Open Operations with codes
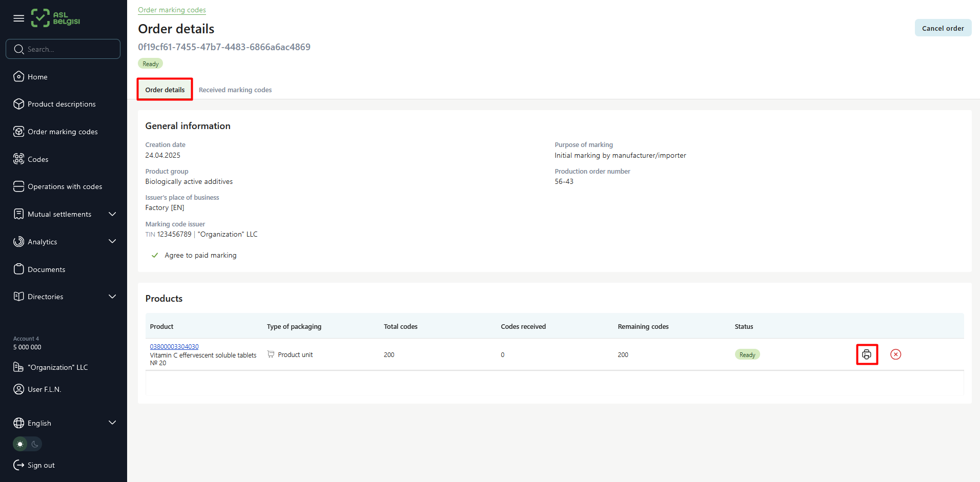This screenshot has width=980, height=482. click(65, 186)
